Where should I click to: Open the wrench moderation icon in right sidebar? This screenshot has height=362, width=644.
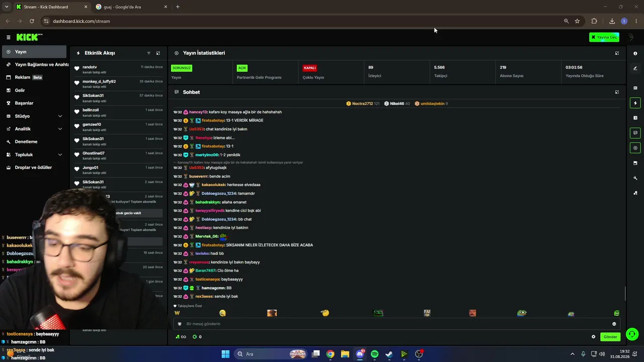pyautogui.click(x=635, y=178)
